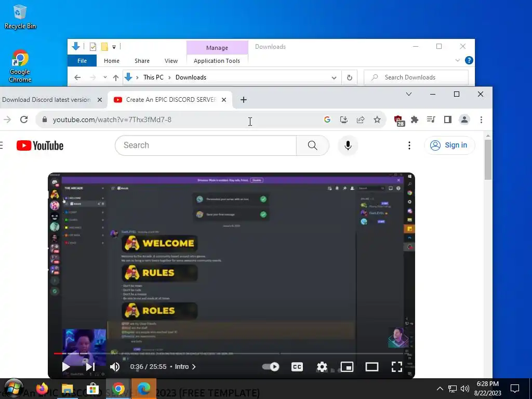Image resolution: width=532 pixels, height=399 pixels.
Task: Click This PC in the Explorer breadcrumb
Action: point(153,77)
